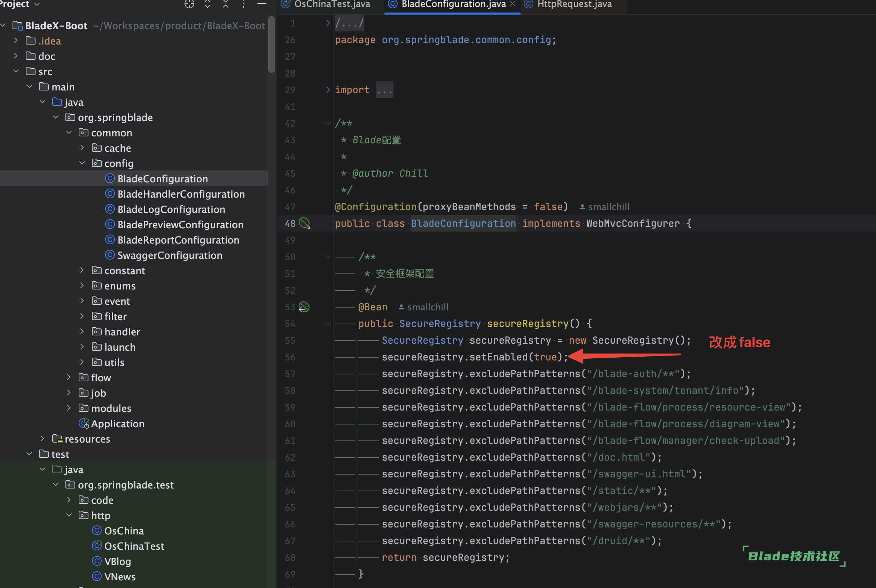Click the Project panel vertical scrollbar
Viewport: 876px width, 588px height.
click(x=272, y=45)
